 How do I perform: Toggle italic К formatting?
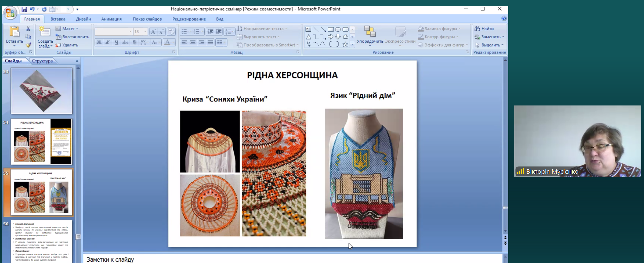point(108,42)
